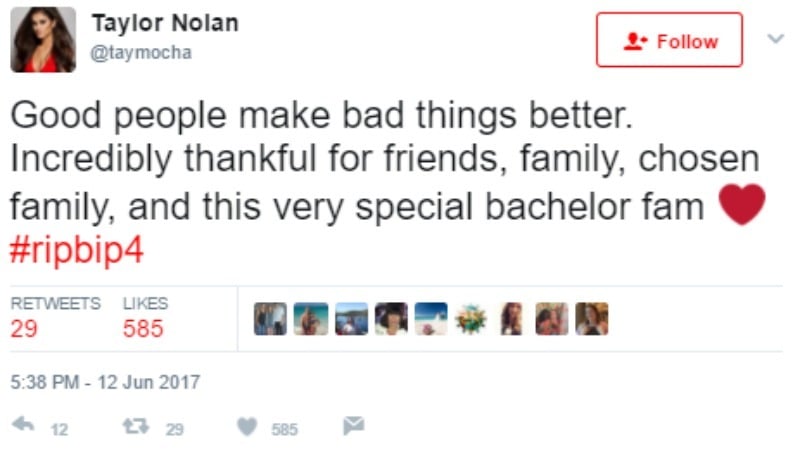Viewport: 800px width, 451px height.
Task: Click the red heart emoji in tweet
Action: 742,206
